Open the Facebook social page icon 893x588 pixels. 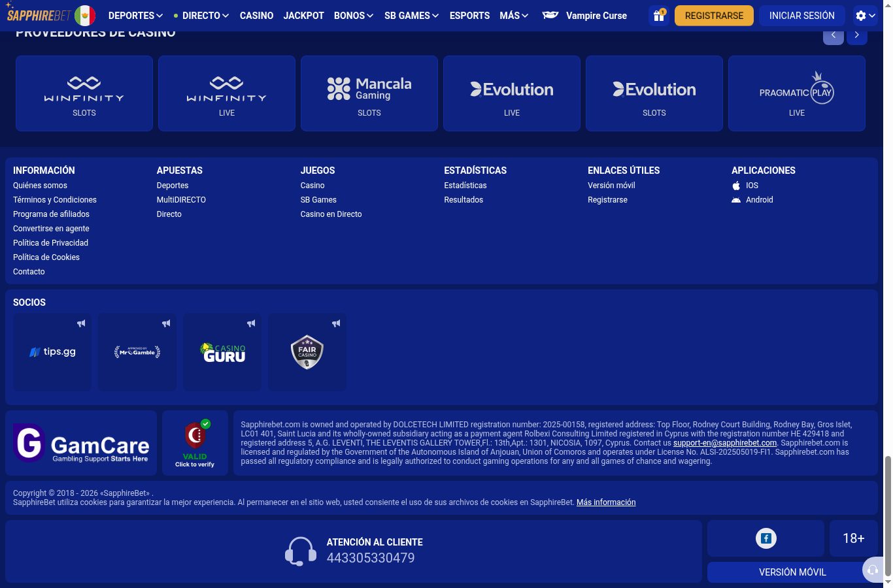point(766,538)
